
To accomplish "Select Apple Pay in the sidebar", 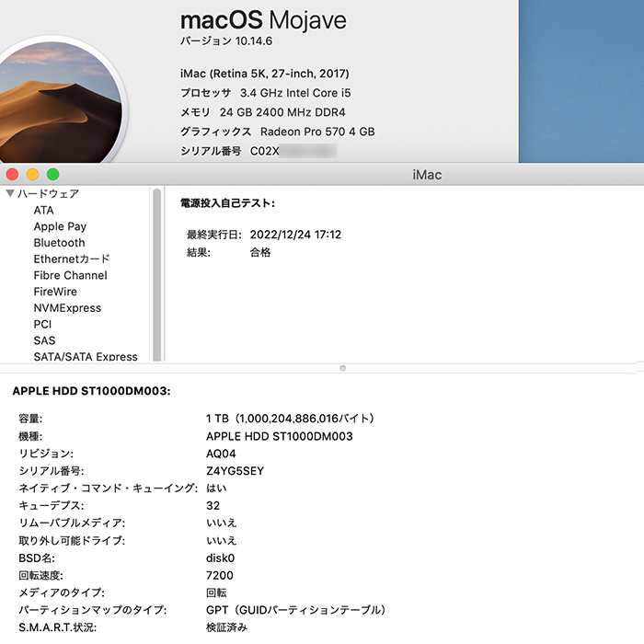I will [60, 226].
